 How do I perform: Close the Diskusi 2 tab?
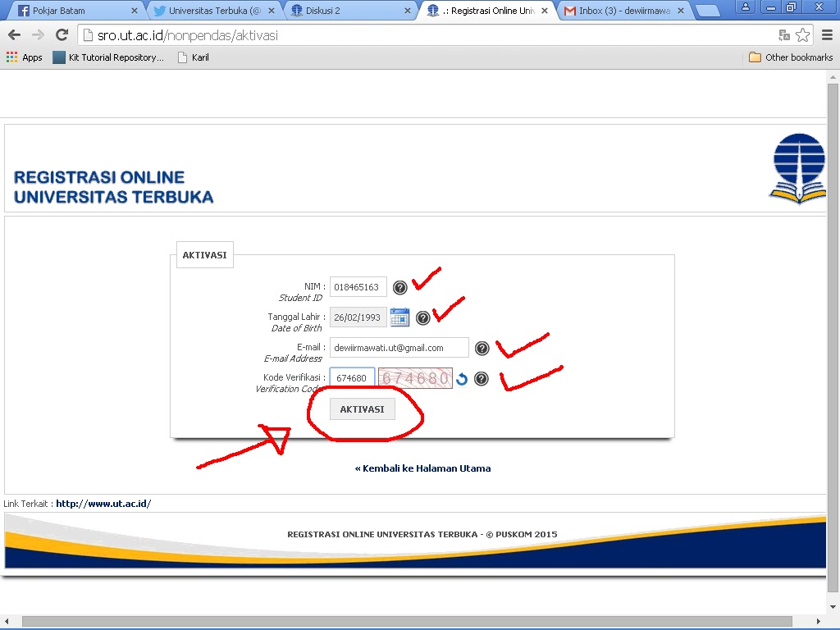coord(408,11)
